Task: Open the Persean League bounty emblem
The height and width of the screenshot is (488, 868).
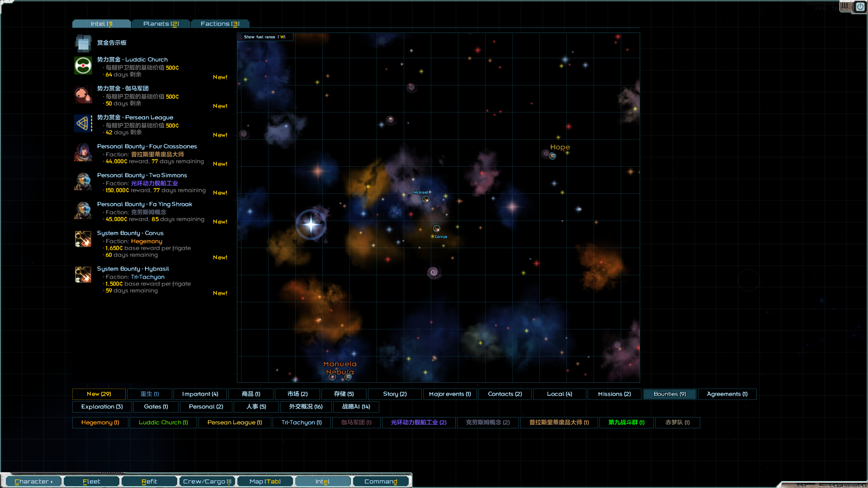Action: (x=83, y=123)
